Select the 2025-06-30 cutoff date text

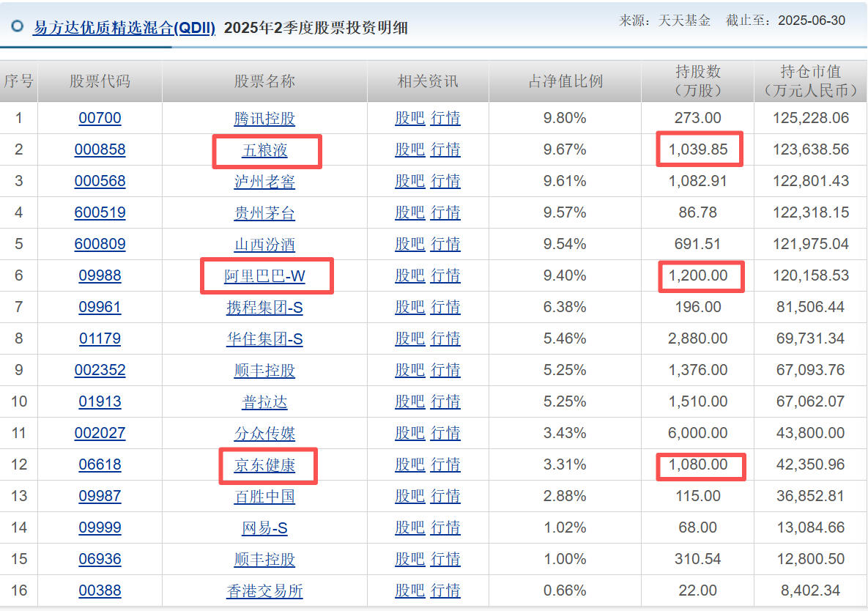[x=812, y=21]
